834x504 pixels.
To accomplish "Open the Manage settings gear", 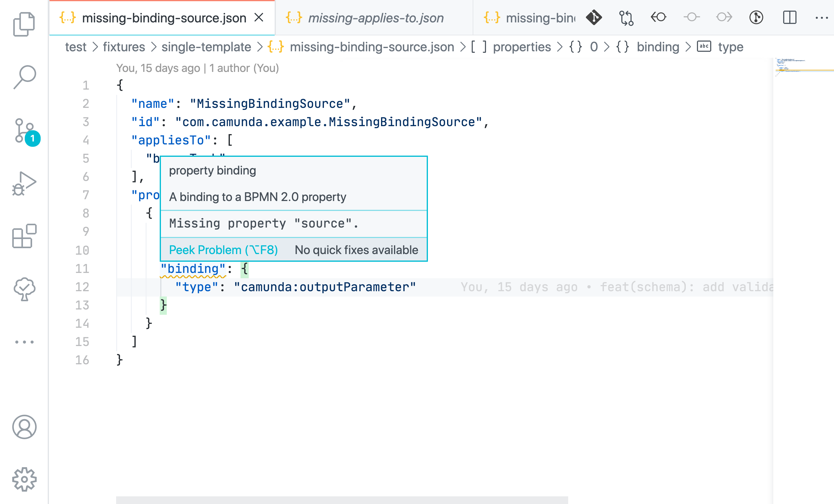I will tap(24, 479).
